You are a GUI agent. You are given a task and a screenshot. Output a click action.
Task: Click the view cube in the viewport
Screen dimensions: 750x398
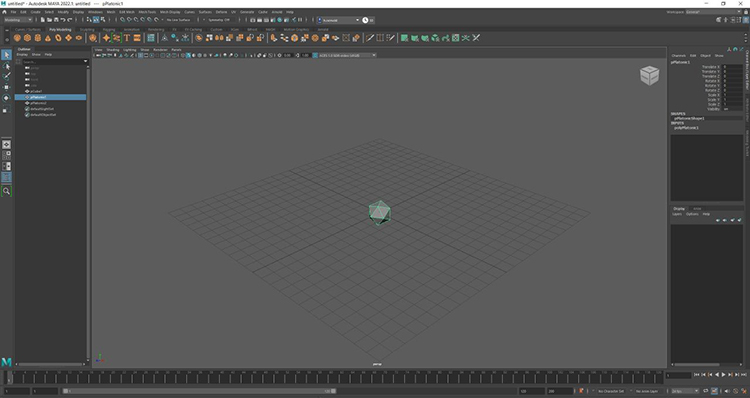pos(649,76)
